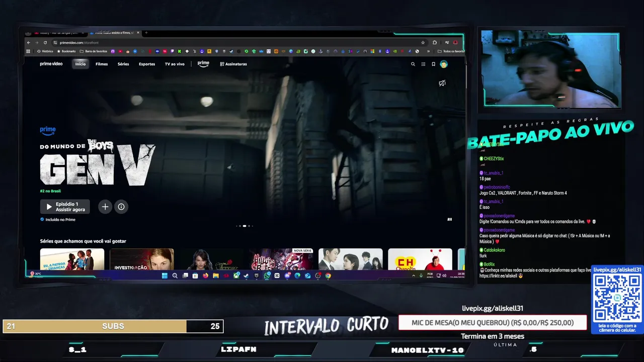Viewport: 644px width, 362px height.
Task: Expand hidden bookmarks overflow chevron
Action: tap(429, 51)
